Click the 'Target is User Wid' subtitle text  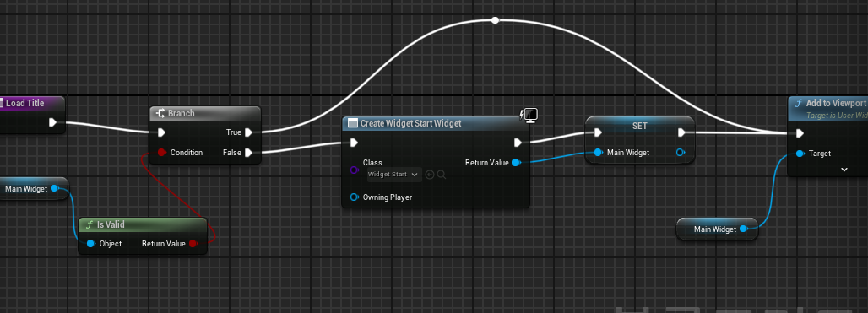pyautogui.click(x=836, y=115)
